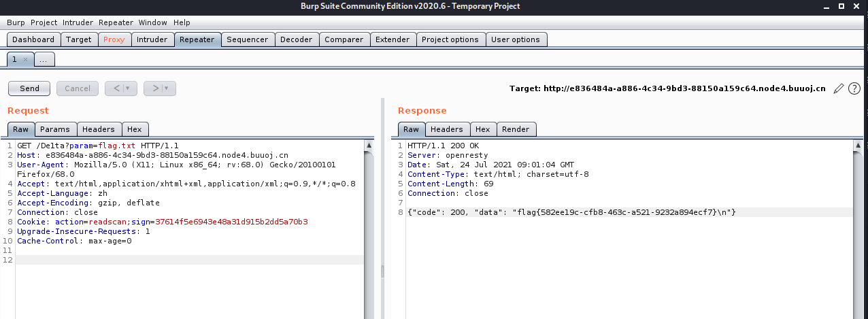
Task: Click the Content-Type response header
Action: pos(498,174)
